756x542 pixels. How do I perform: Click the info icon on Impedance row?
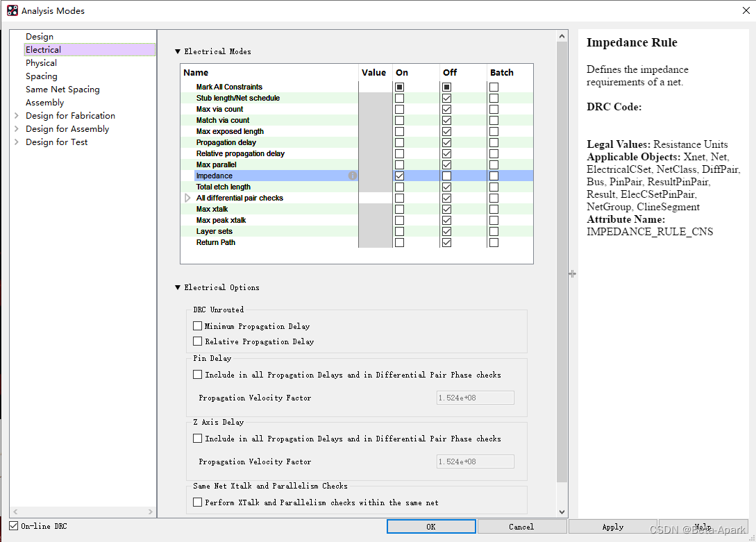(353, 176)
